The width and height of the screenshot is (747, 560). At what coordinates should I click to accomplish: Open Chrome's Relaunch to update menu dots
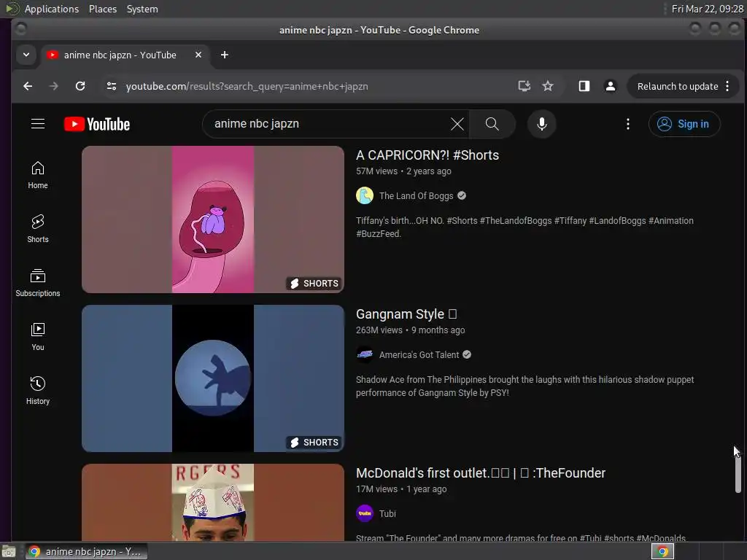tap(727, 86)
